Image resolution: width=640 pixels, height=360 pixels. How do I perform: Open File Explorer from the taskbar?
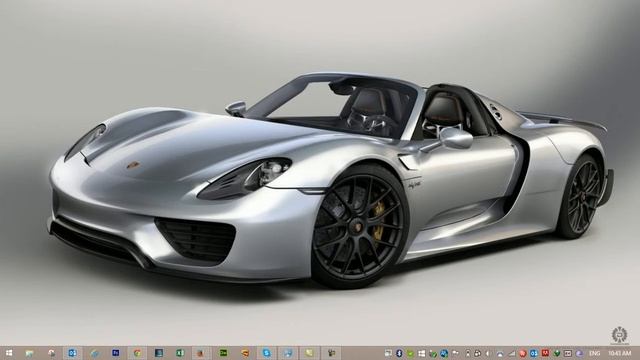click(29, 353)
